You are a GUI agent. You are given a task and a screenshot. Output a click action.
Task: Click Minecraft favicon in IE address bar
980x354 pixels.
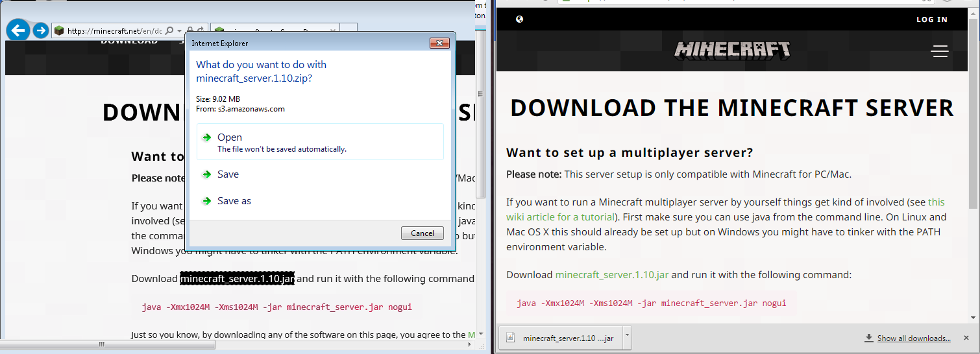tap(59, 30)
